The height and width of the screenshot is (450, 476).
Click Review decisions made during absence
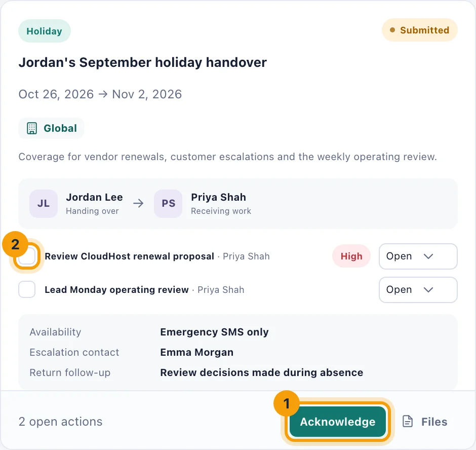pos(262,372)
